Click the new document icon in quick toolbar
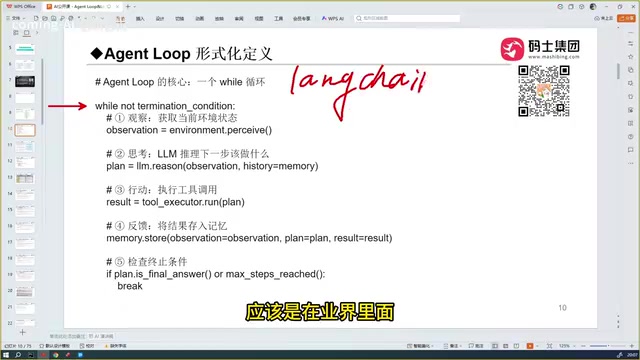This screenshot has height=360, width=640. 36,18
